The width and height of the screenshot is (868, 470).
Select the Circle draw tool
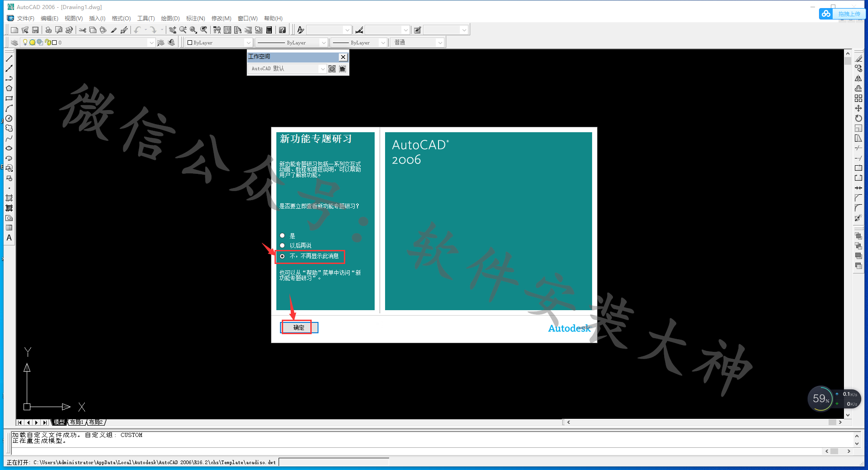(9, 118)
